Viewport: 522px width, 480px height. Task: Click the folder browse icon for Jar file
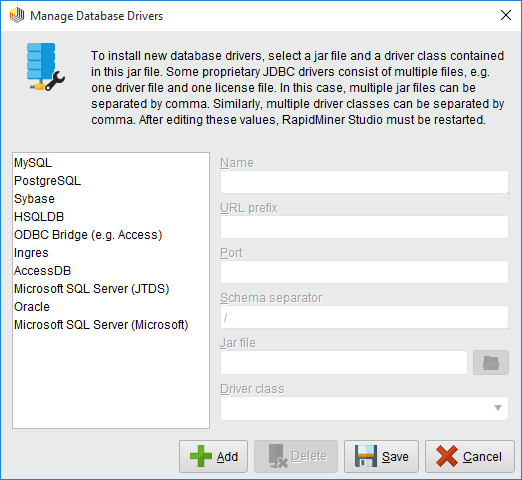pos(491,362)
